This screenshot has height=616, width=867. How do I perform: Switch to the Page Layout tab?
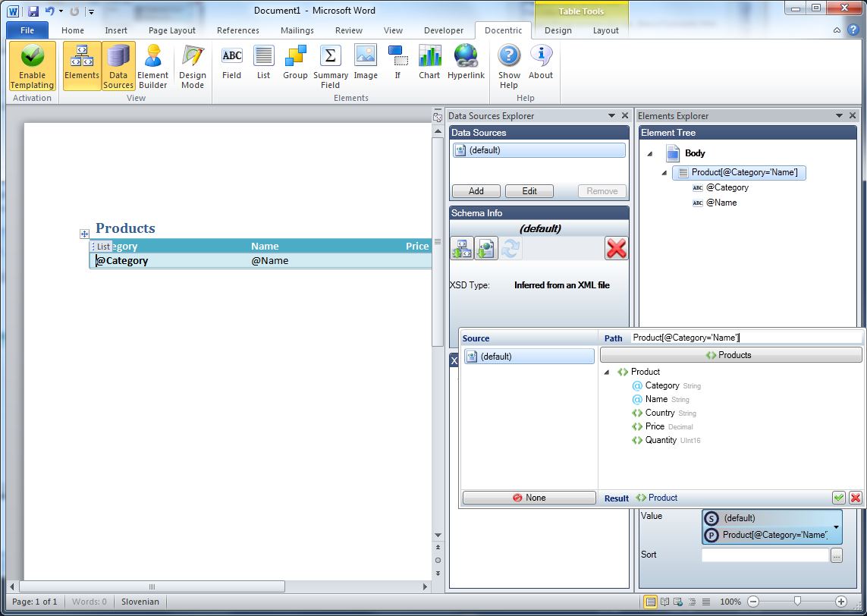(172, 30)
